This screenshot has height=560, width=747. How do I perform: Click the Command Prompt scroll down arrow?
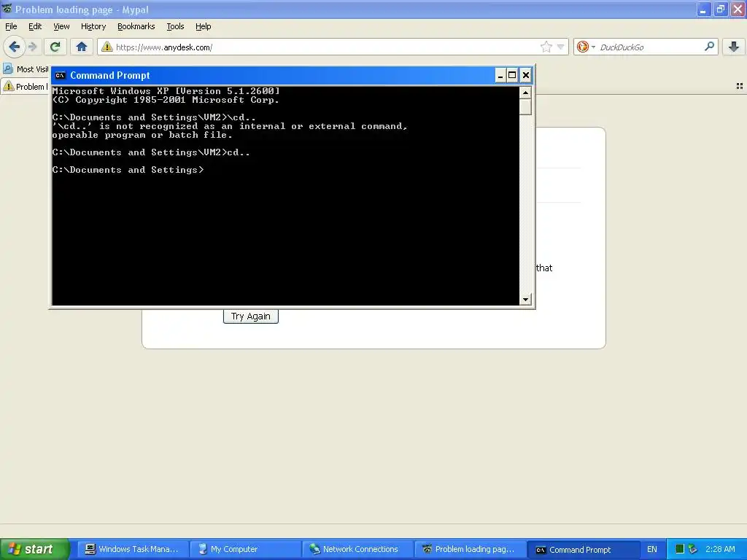(x=525, y=300)
